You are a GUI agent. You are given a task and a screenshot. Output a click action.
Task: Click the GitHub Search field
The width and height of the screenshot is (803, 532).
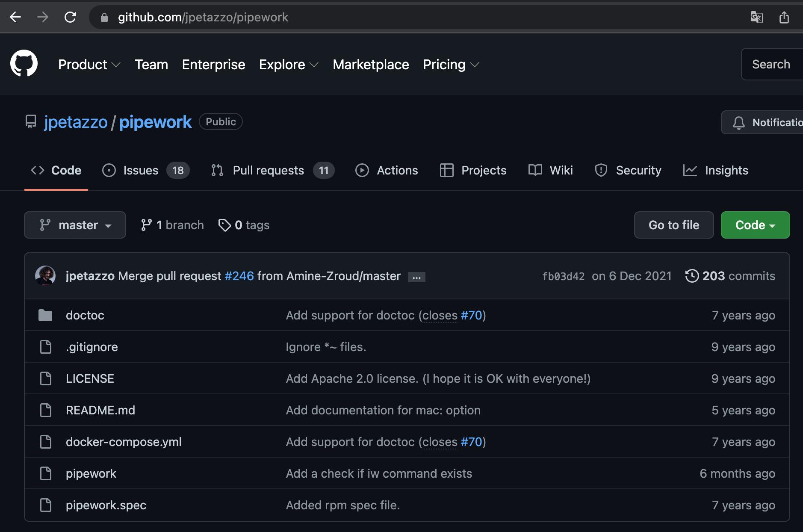coord(772,64)
